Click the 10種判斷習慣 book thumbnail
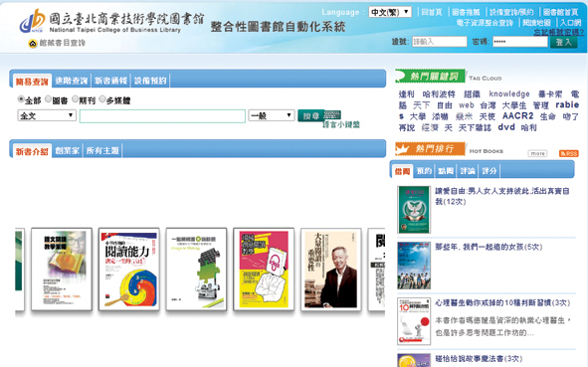This screenshot has height=367, width=588. [414, 321]
